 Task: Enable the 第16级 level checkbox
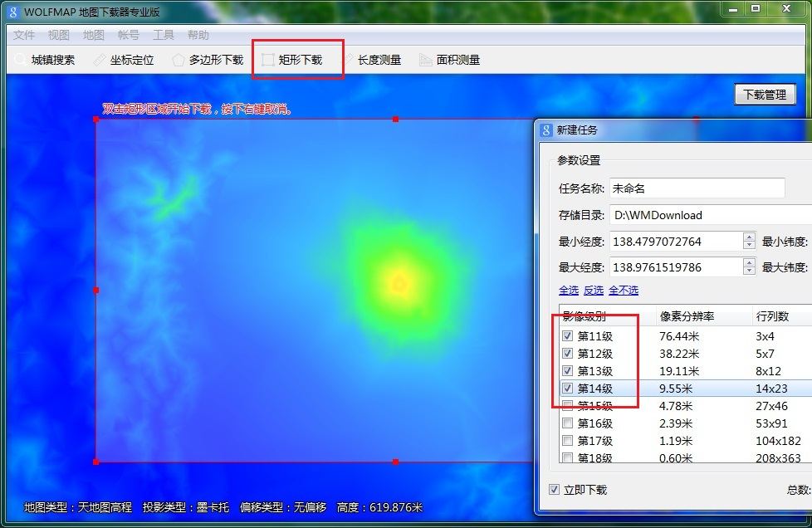567,423
